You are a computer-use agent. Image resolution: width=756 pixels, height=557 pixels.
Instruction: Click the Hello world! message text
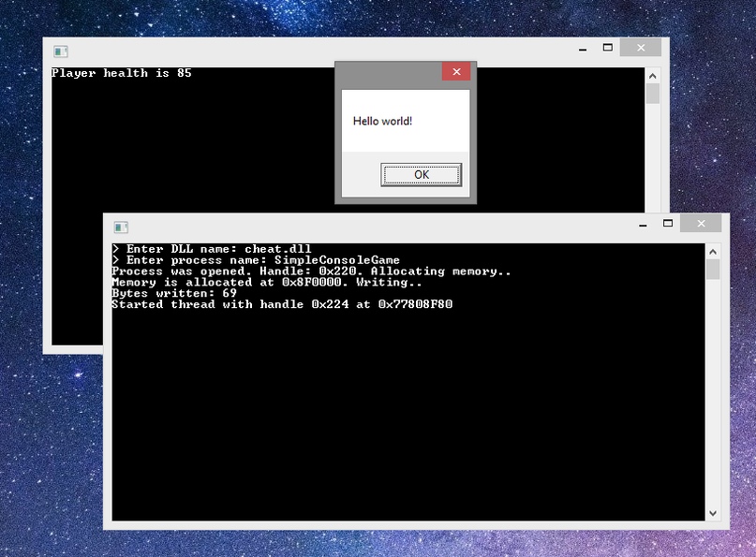click(382, 122)
